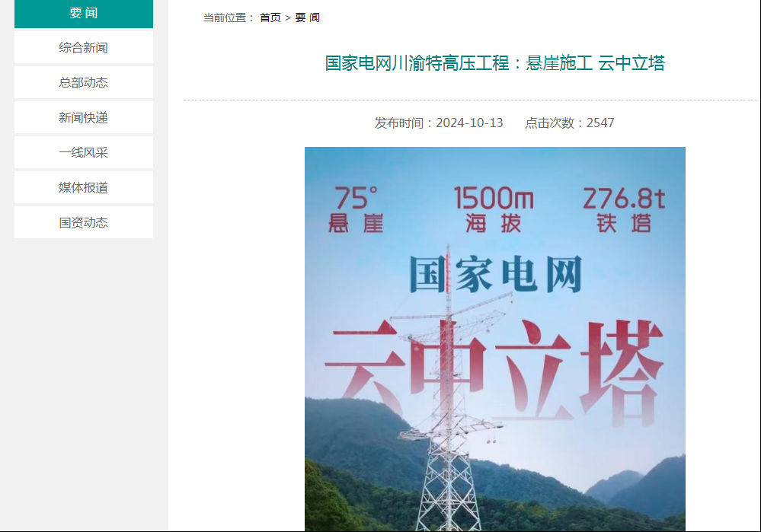Click the 首页 breadcrumb link
Image resolution: width=761 pixels, height=532 pixels.
tap(270, 18)
